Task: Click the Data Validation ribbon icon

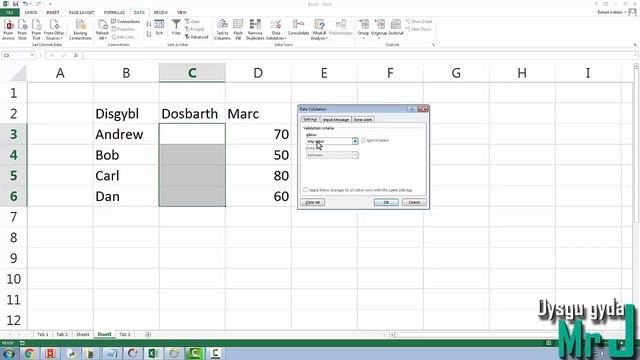Action: 276,30
